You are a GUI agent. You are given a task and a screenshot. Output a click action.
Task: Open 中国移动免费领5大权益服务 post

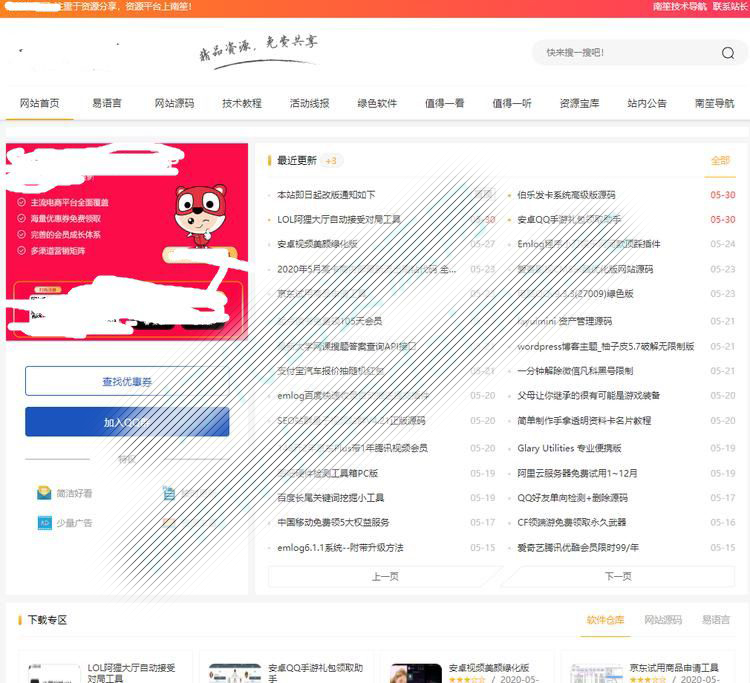[333, 522]
